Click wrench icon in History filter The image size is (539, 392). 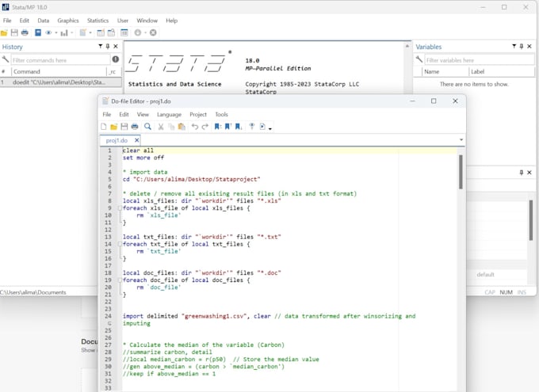point(6,59)
